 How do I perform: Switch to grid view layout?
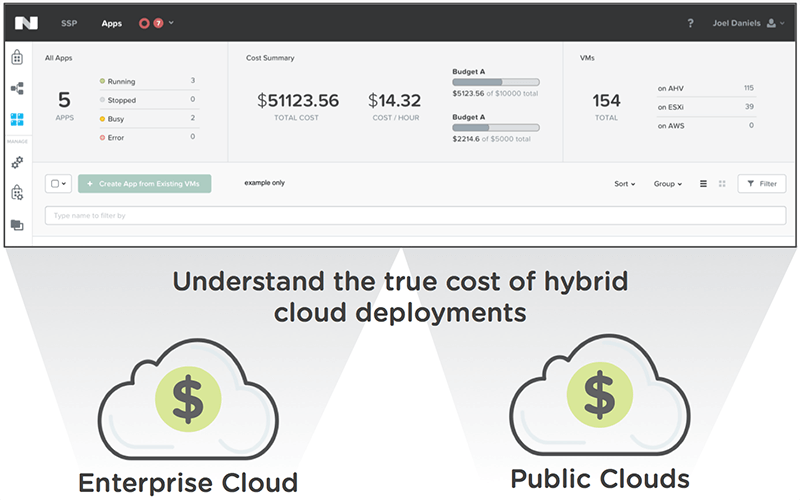pos(722,184)
